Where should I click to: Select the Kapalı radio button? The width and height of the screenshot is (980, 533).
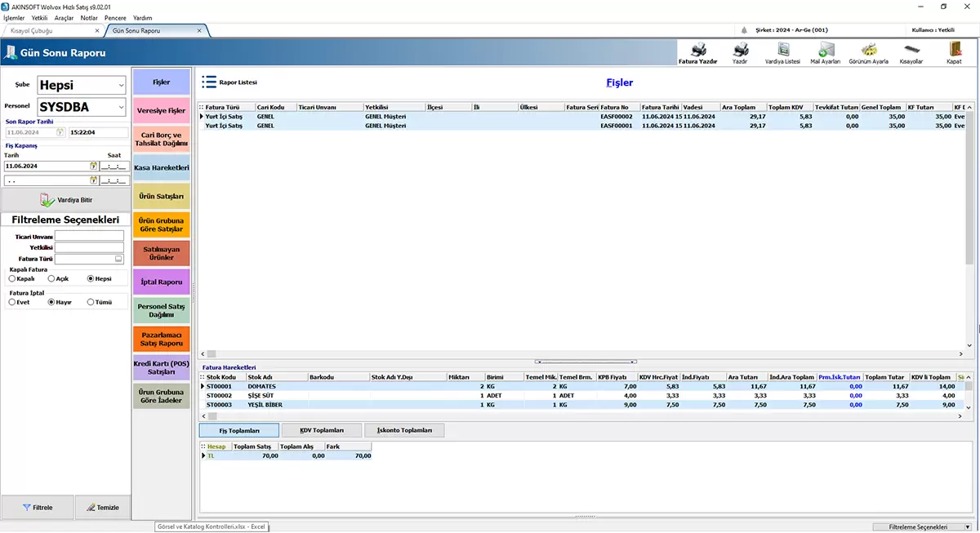click(x=12, y=278)
